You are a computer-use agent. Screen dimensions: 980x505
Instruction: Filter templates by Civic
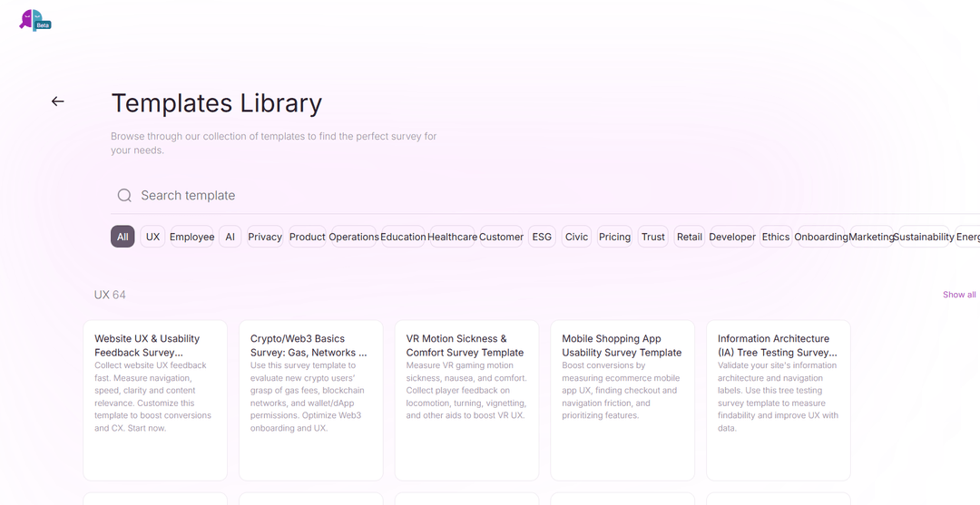576,237
